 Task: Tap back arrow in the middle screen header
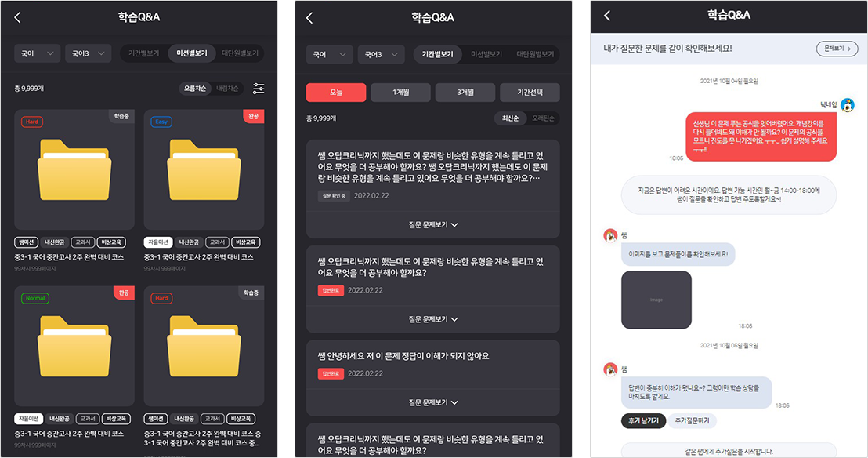[x=309, y=18]
